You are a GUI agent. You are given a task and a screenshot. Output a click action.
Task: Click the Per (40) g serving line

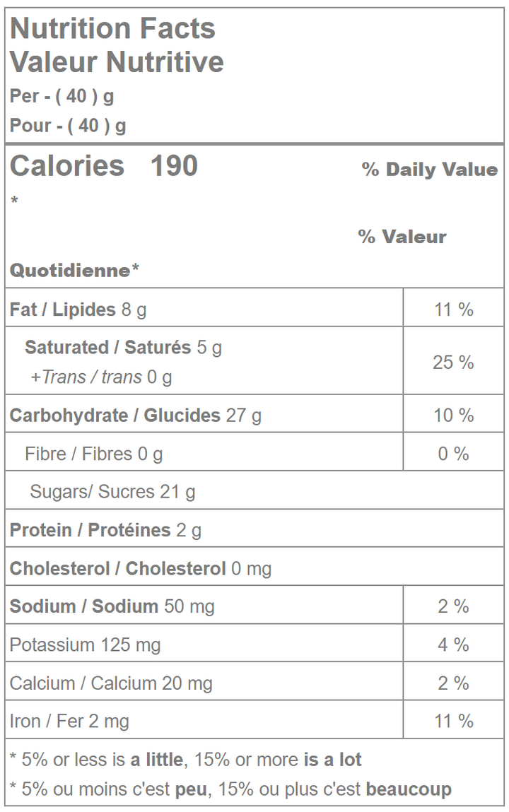point(62,96)
